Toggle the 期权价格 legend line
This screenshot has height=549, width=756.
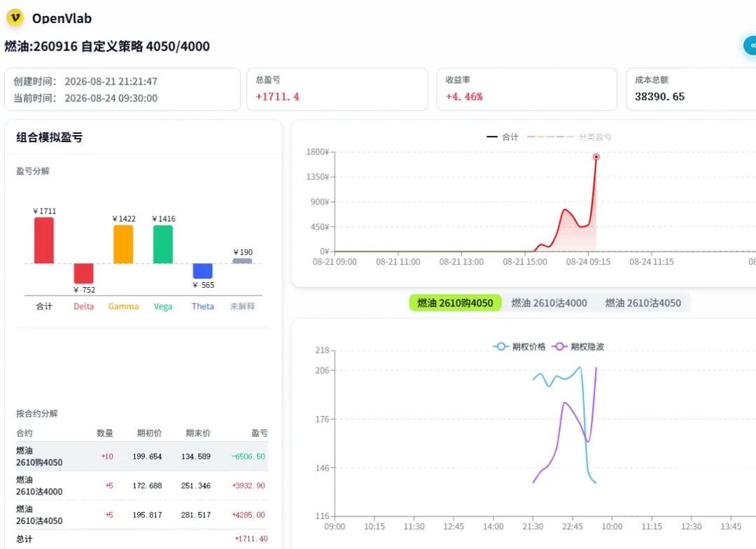(x=519, y=347)
